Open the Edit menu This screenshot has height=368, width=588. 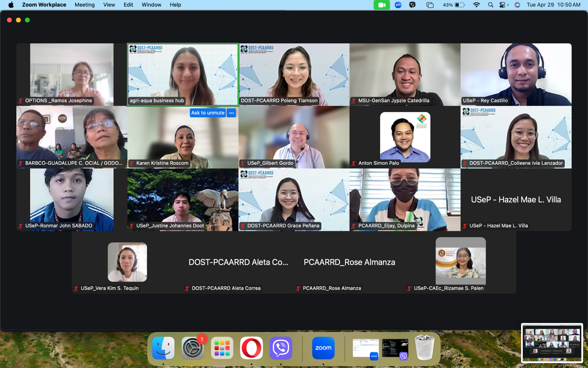point(128,5)
